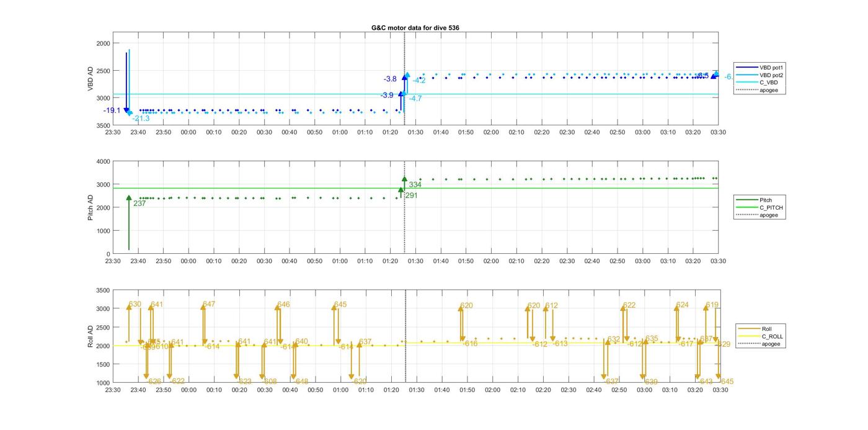
Task: Click the '-3.8' annotation in the VBD plot
Action: coord(390,79)
